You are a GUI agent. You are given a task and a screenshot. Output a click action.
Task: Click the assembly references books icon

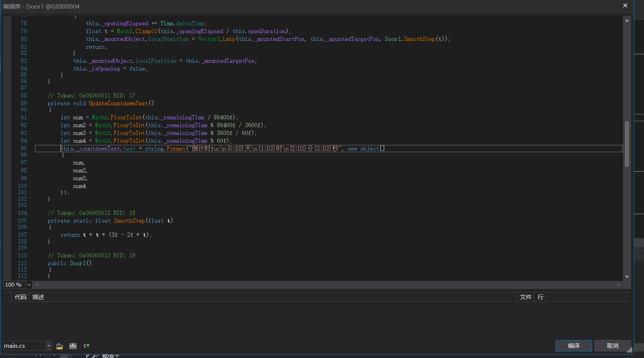73,346
